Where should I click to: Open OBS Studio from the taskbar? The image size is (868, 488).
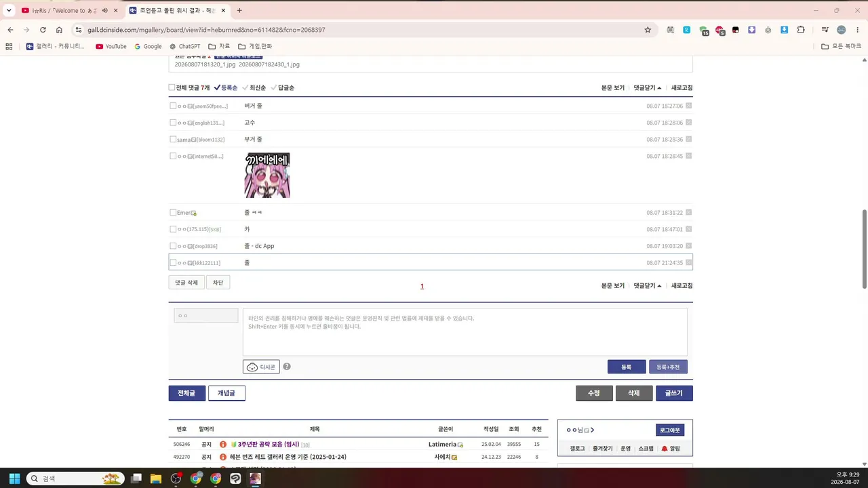(176, 479)
